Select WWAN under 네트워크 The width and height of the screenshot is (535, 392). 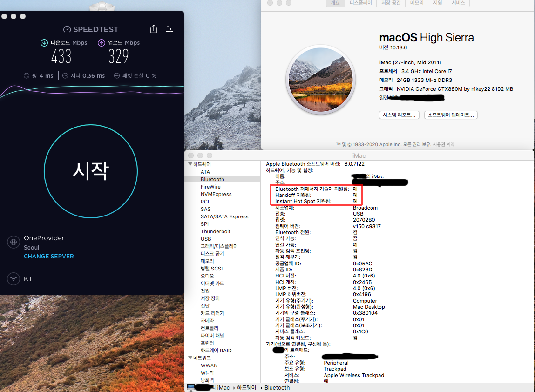pyautogui.click(x=209, y=365)
